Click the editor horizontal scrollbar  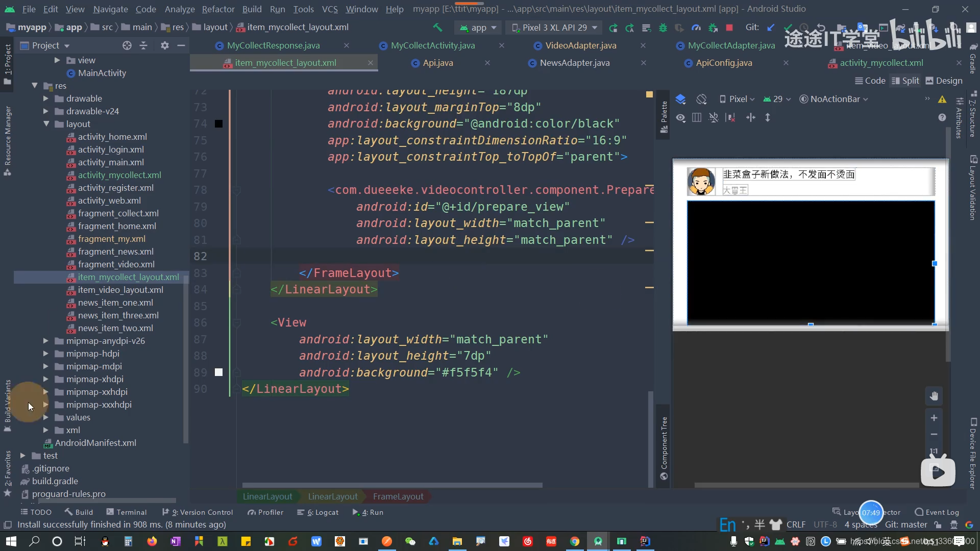392,485
